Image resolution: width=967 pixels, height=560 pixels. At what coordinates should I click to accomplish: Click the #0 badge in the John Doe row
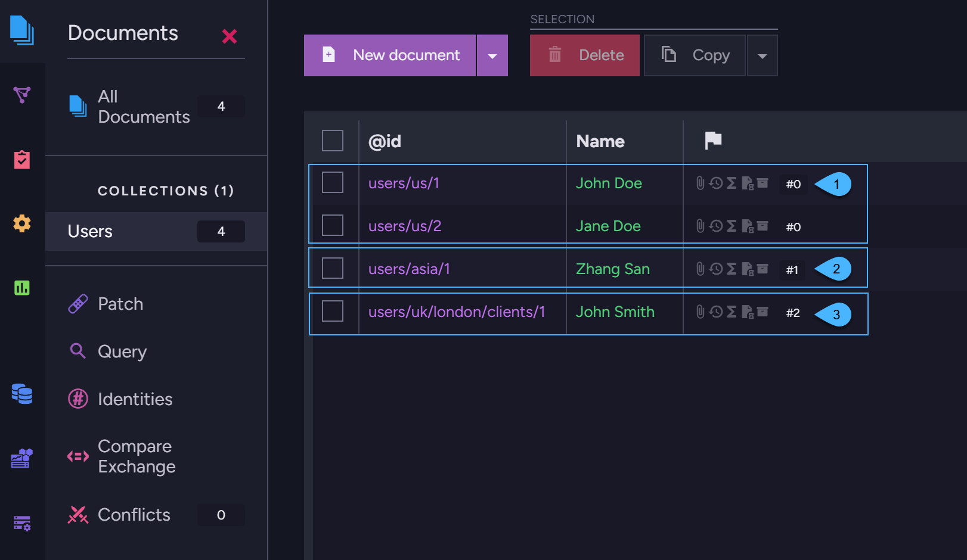[x=794, y=184]
